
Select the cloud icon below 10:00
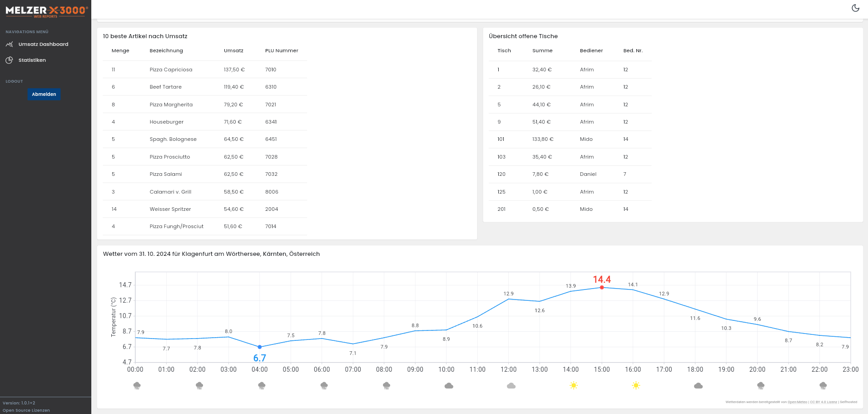449,385
